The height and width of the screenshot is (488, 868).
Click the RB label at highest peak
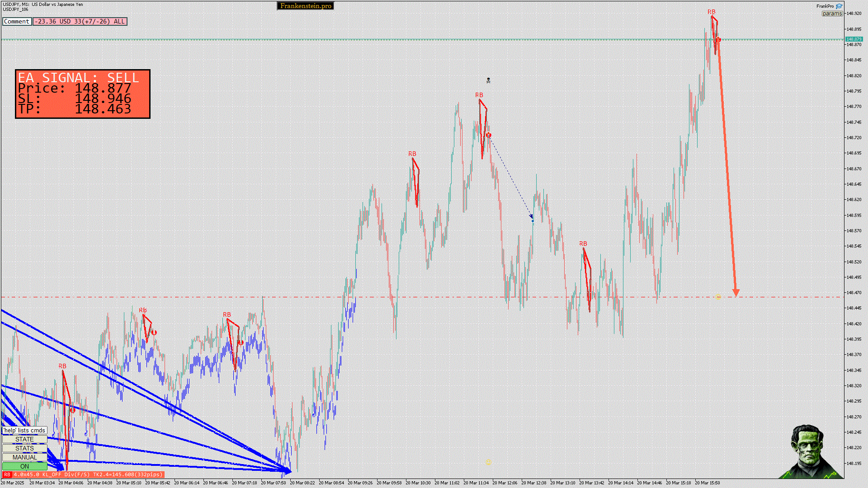click(x=711, y=12)
